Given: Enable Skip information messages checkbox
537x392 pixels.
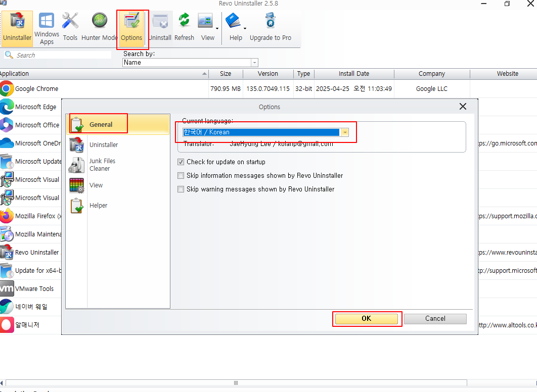Looking at the screenshot, I should tap(181, 175).
